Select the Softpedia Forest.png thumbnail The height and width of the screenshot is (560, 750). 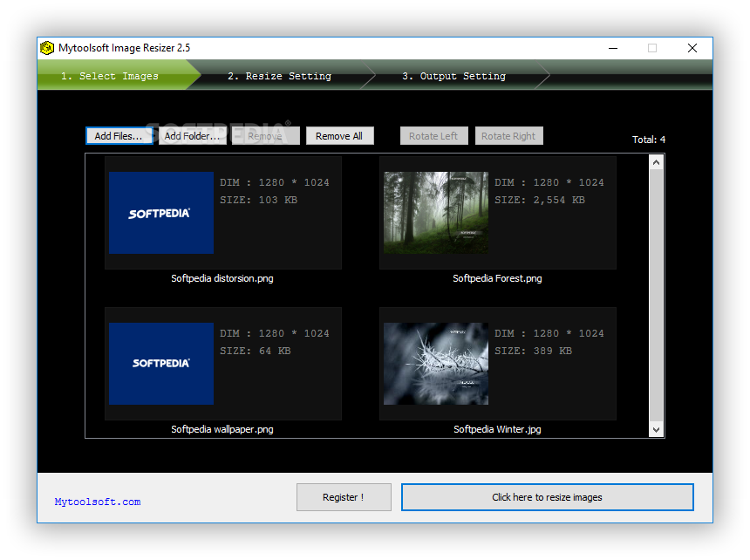(436, 213)
